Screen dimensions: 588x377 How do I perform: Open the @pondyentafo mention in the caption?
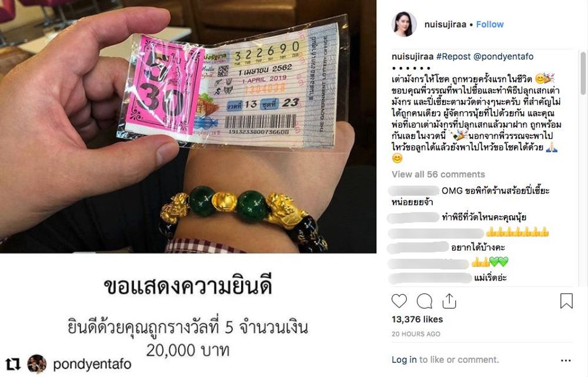[x=503, y=56]
